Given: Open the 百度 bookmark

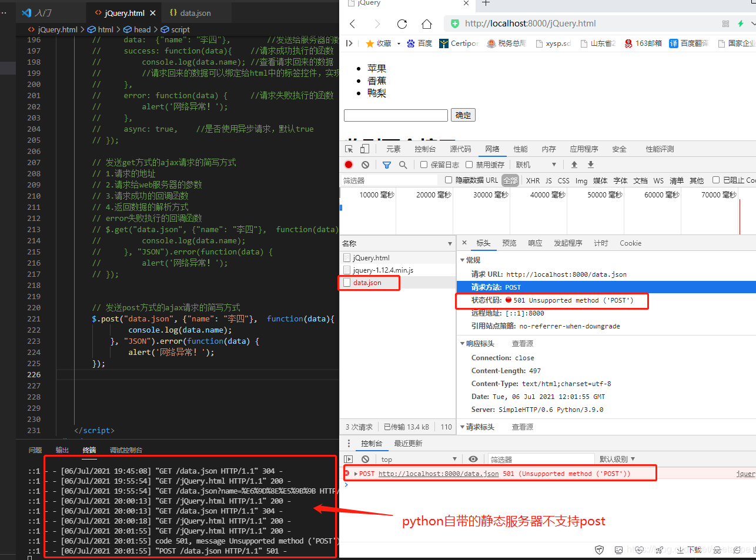Looking at the screenshot, I should tap(420, 43).
